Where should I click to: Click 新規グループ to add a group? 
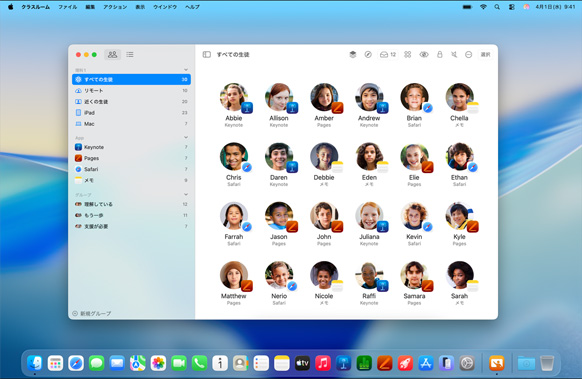92,313
